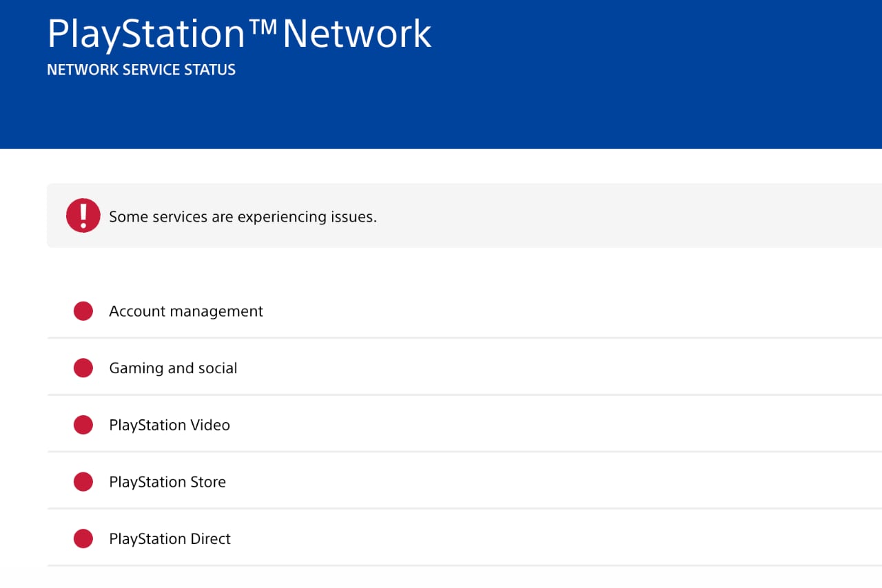
Task: Click the PlayStation Network page title
Action: pos(239,33)
